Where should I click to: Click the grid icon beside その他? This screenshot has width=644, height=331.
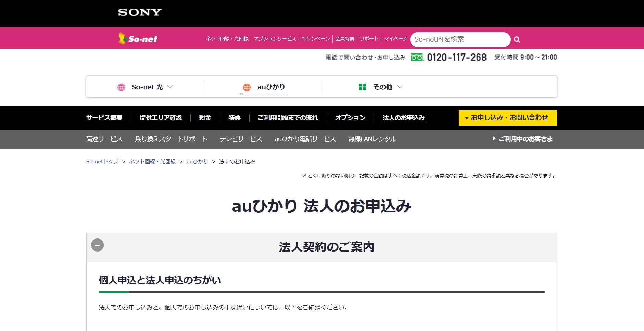(362, 87)
